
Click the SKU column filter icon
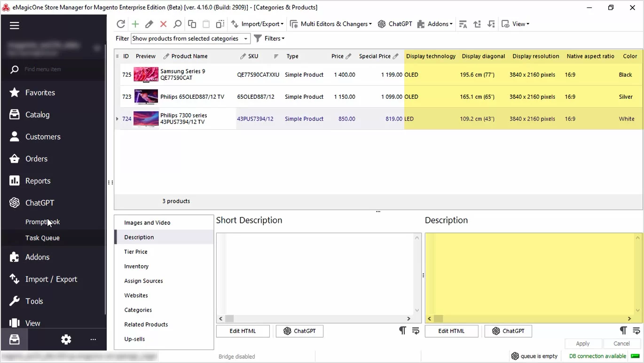276,56
